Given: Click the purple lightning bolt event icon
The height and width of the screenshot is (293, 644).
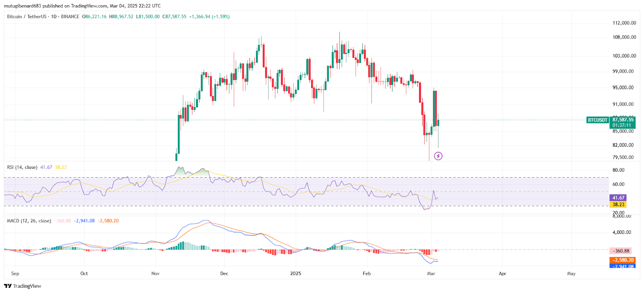Looking at the screenshot, I should point(438,156).
